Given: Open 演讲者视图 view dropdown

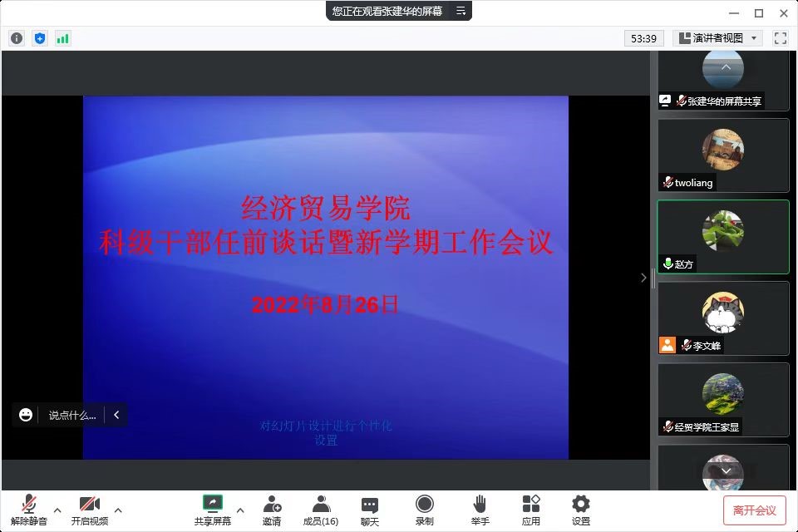Looking at the screenshot, I should [717, 38].
